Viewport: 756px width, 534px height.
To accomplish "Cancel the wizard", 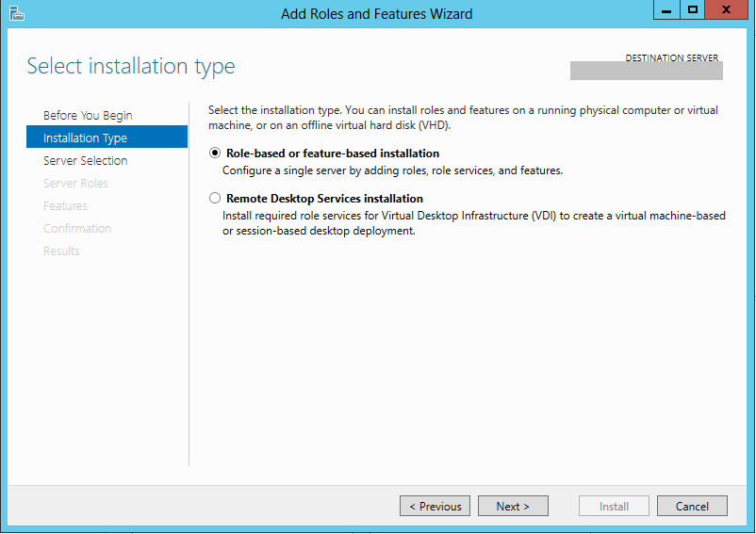I will [x=692, y=507].
